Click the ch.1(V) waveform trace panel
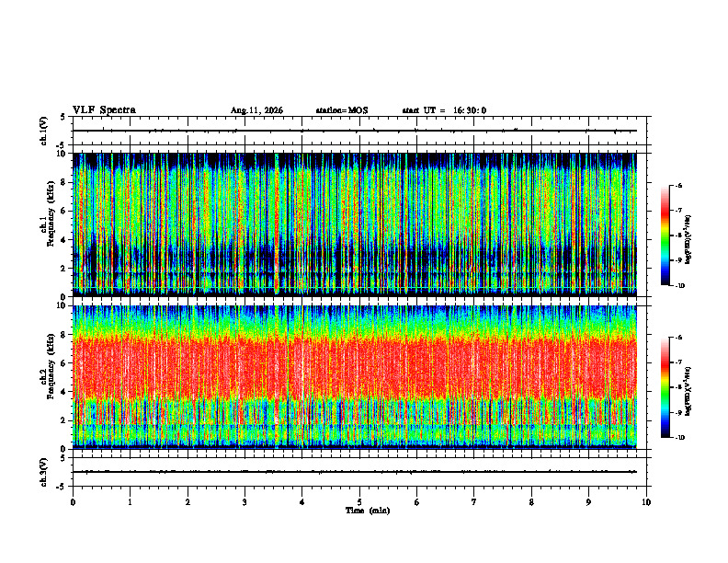The width and height of the screenshot is (728, 563). point(359,131)
